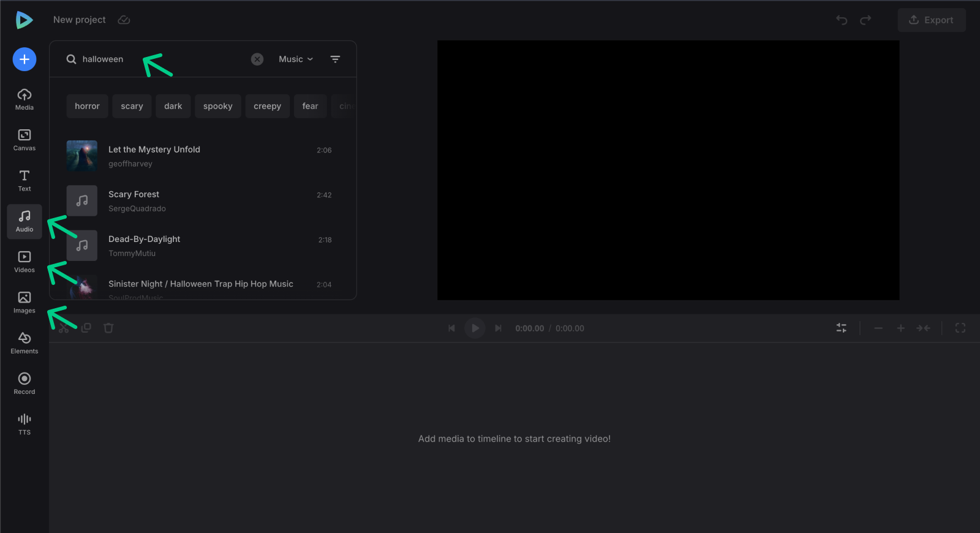The width and height of the screenshot is (980, 533).
Task: Click Scary Forest music note thumbnail
Action: pos(82,201)
